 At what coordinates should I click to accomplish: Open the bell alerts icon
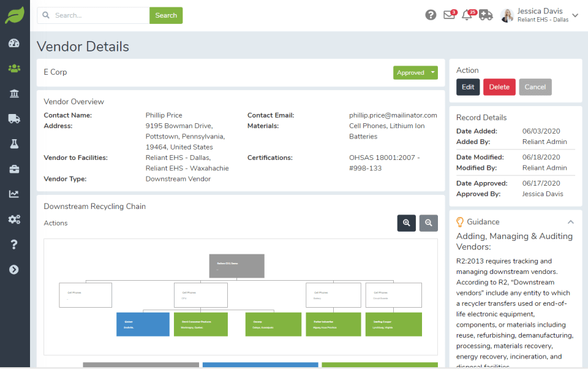coord(467,15)
